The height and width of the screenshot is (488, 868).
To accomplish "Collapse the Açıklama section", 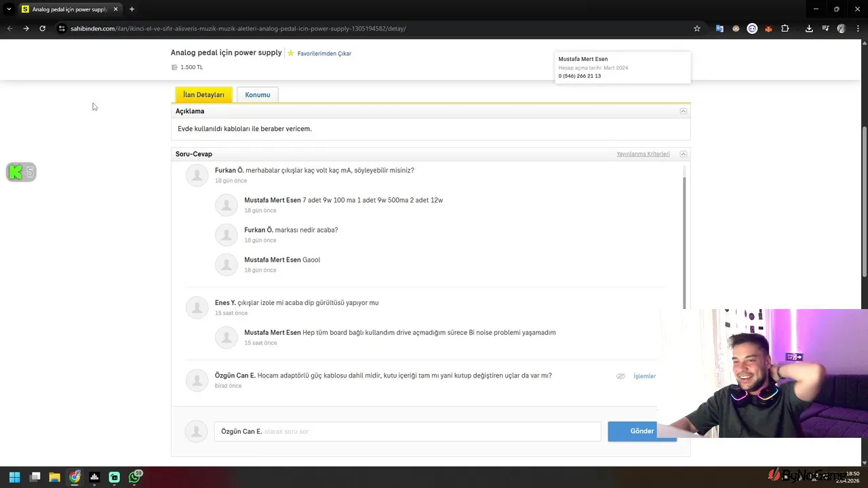I will [x=684, y=111].
